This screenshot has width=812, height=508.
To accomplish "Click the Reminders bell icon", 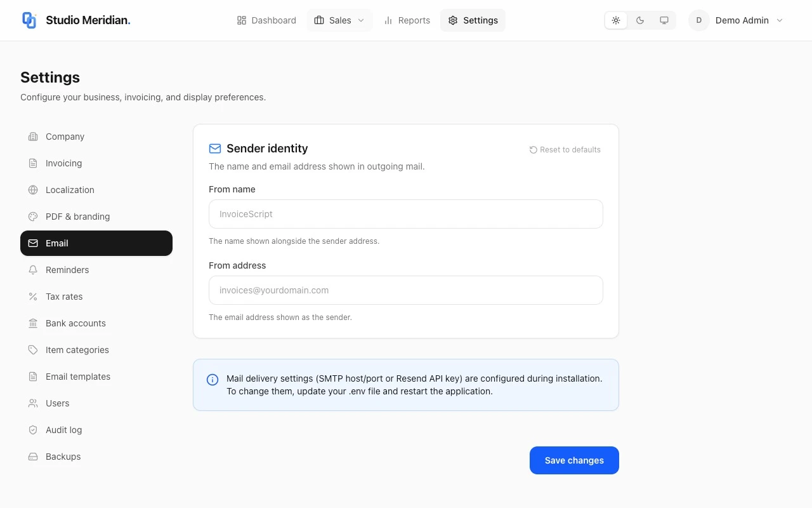I will (33, 270).
